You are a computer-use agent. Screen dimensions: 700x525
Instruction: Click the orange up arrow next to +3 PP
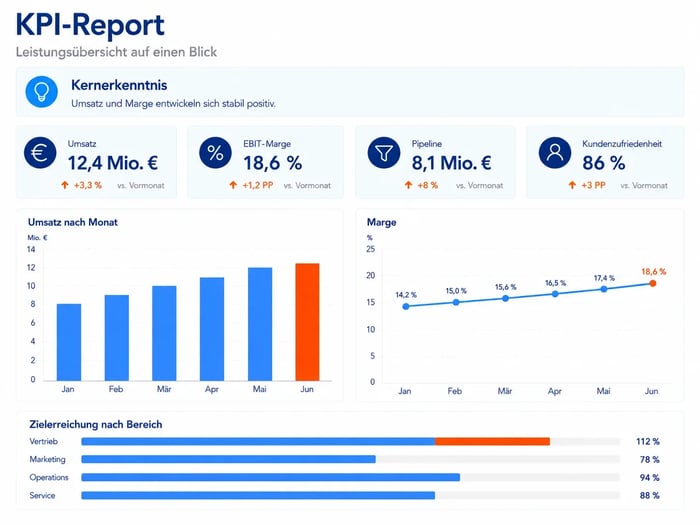coord(572,185)
